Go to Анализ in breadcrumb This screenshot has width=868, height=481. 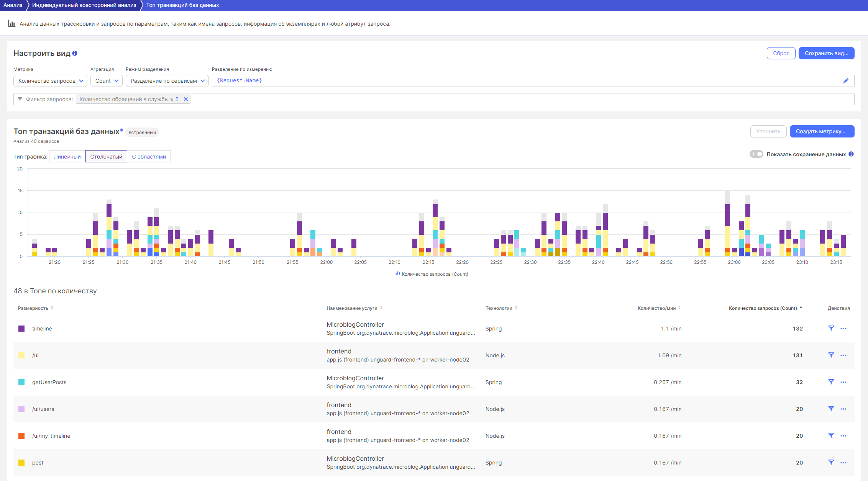13,5
